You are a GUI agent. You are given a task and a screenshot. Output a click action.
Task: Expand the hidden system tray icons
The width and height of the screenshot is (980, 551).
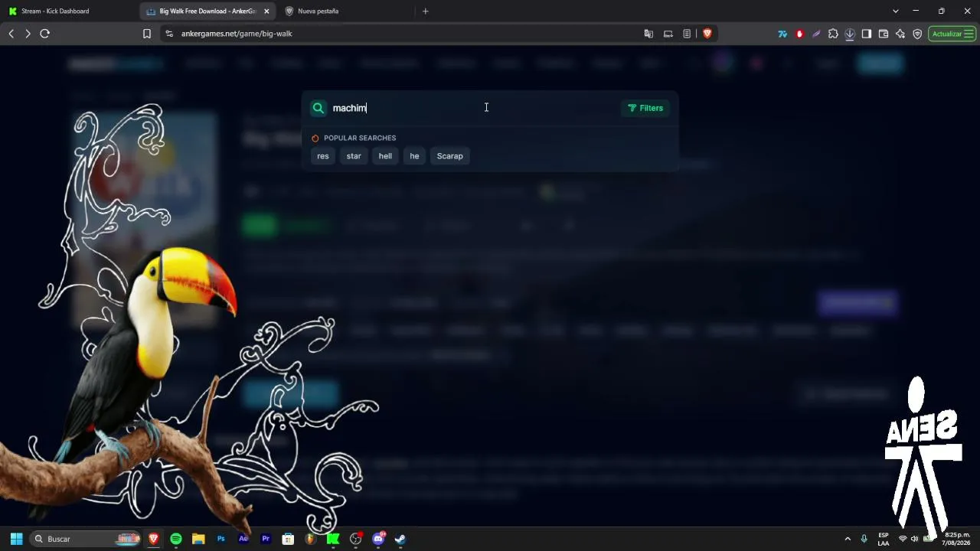point(848,539)
